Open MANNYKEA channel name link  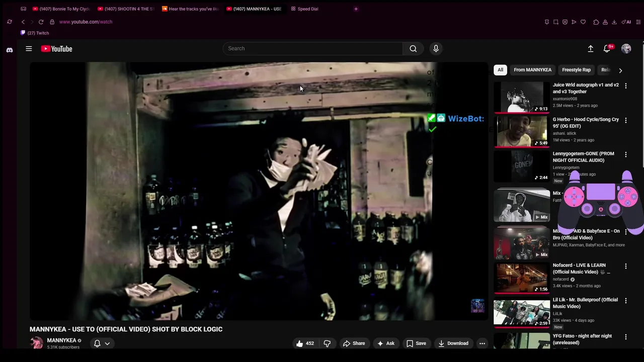(61, 340)
